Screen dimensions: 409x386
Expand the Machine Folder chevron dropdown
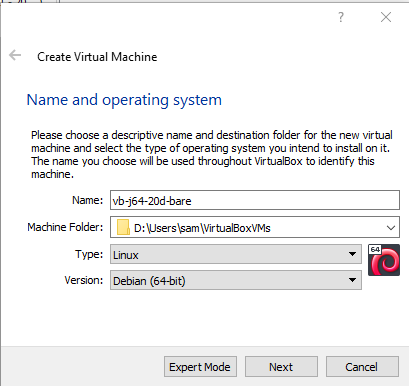[x=391, y=228]
